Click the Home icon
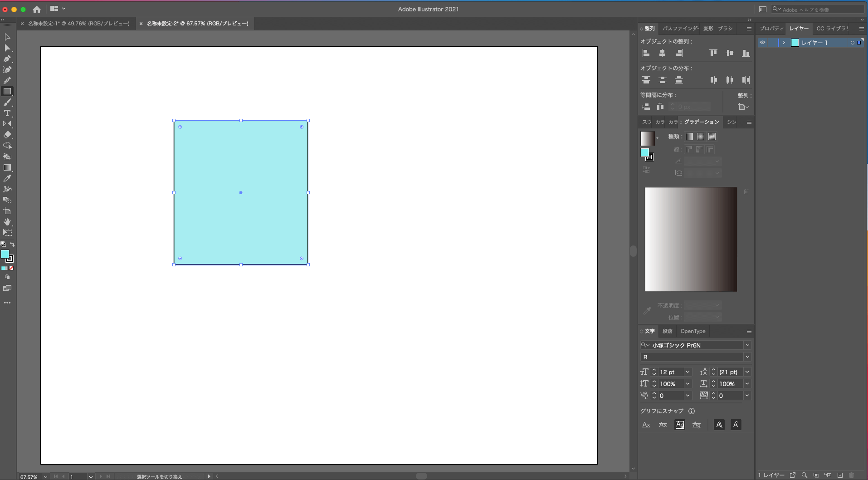The image size is (868, 480). click(x=37, y=9)
